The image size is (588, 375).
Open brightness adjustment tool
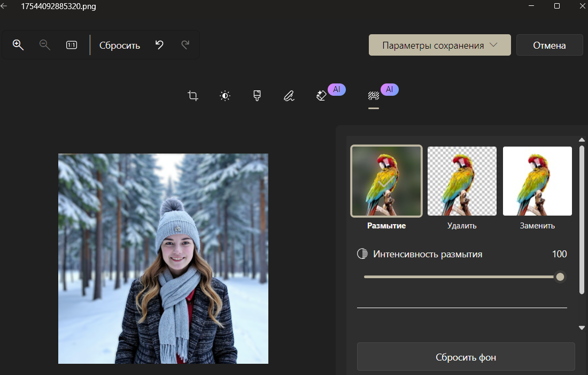pyautogui.click(x=225, y=96)
